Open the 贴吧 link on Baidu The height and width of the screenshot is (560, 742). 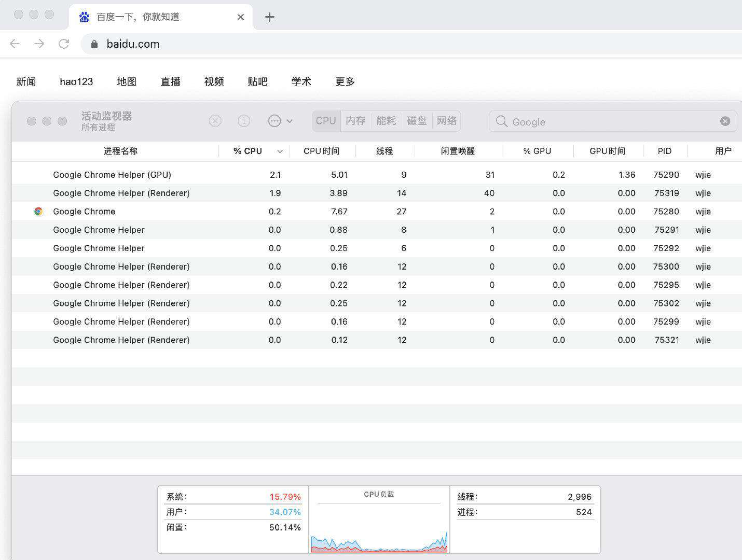point(257,81)
